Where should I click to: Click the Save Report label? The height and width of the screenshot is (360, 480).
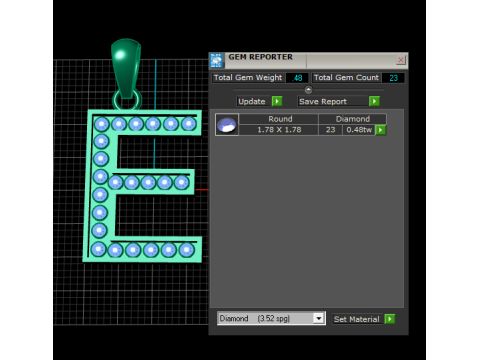332,101
